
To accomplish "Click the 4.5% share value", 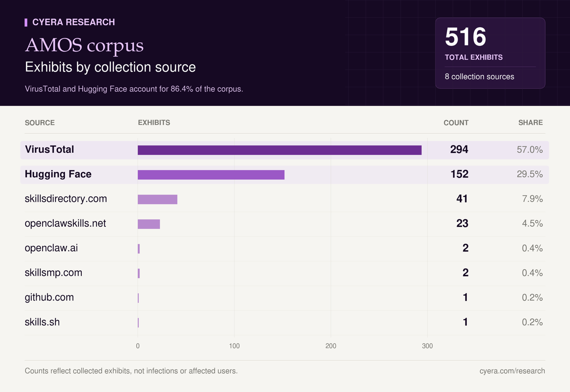I will tap(532, 223).
